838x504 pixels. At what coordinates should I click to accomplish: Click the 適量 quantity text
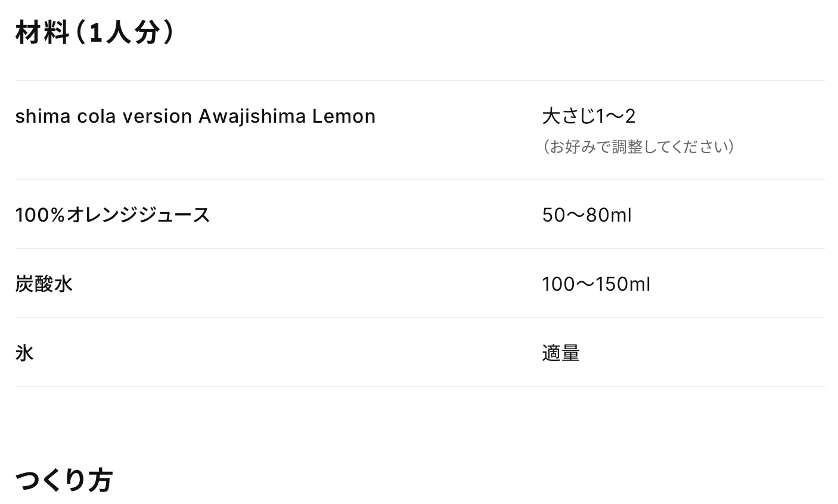(x=561, y=353)
